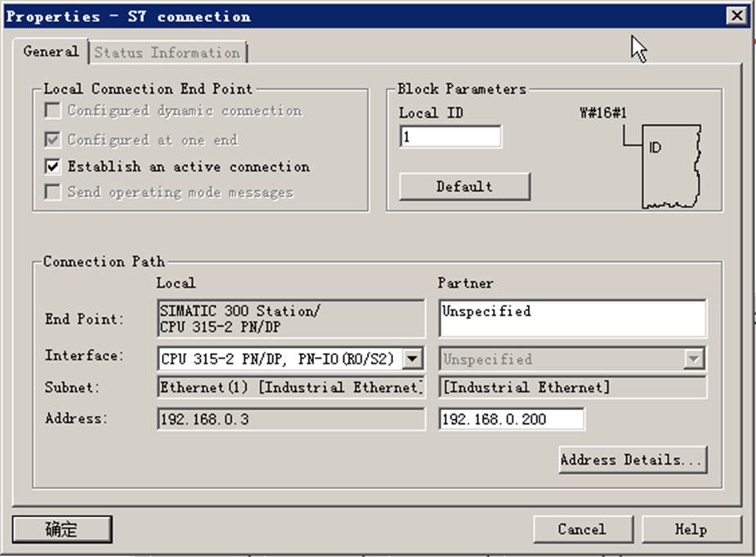Viewport: 756px width, 557px height.
Task: Select CPU 315-2 PN/DP interface combo box
Action: [291, 359]
